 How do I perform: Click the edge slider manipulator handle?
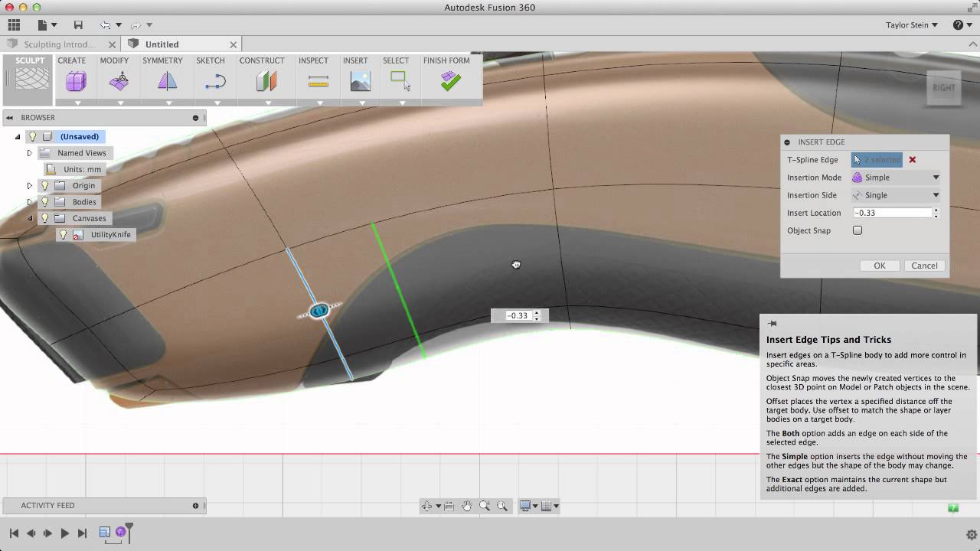(319, 310)
